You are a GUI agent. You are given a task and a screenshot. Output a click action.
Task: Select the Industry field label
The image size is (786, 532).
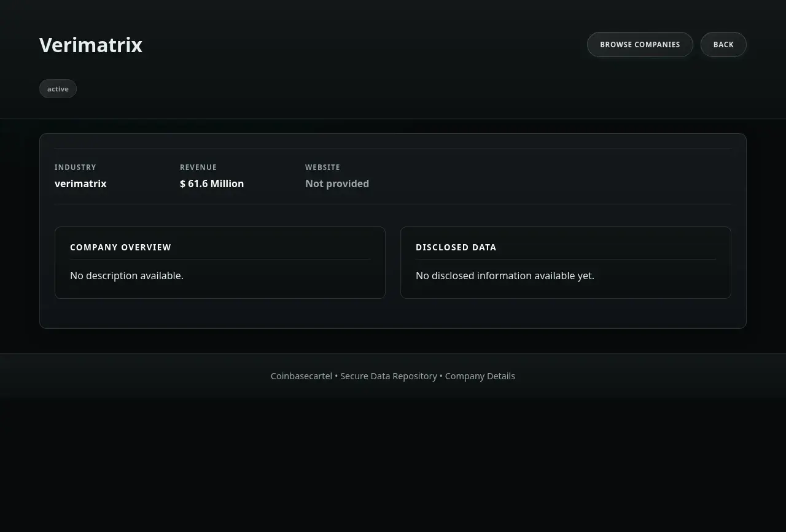76,168
